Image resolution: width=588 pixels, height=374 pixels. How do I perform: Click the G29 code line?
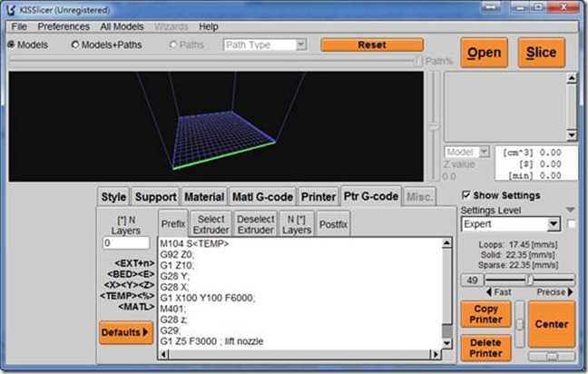[171, 330]
